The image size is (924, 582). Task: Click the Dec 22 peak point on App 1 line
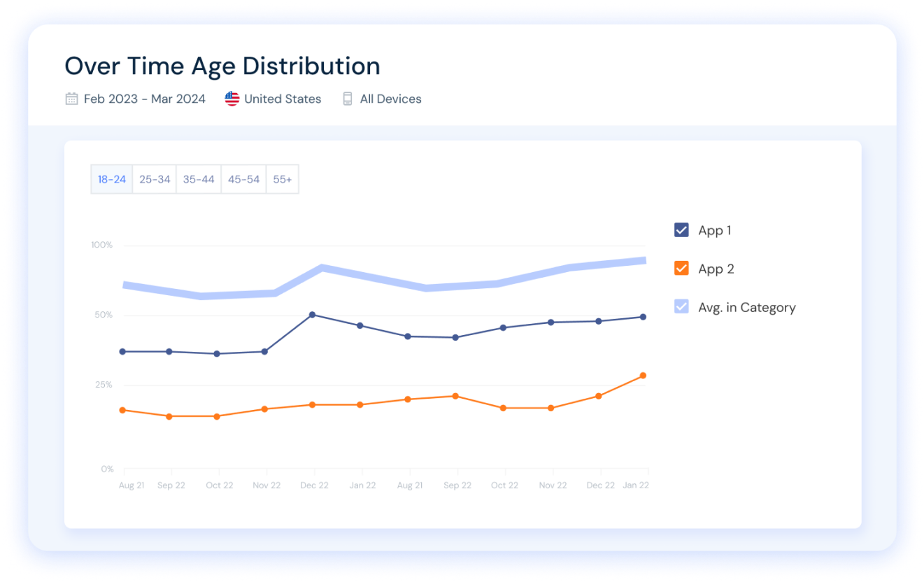(312, 315)
